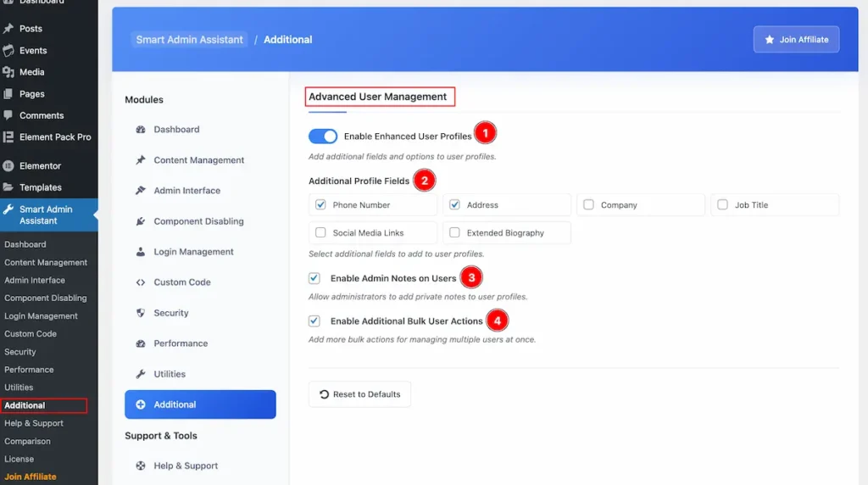Click the Custom Code brackets icon
Viewport: 868px width, 485px height.
point(141,282)
